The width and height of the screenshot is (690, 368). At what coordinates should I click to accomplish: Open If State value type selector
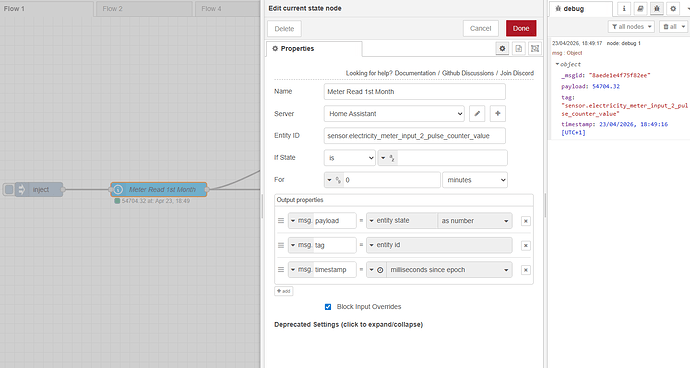pos(388,158)
